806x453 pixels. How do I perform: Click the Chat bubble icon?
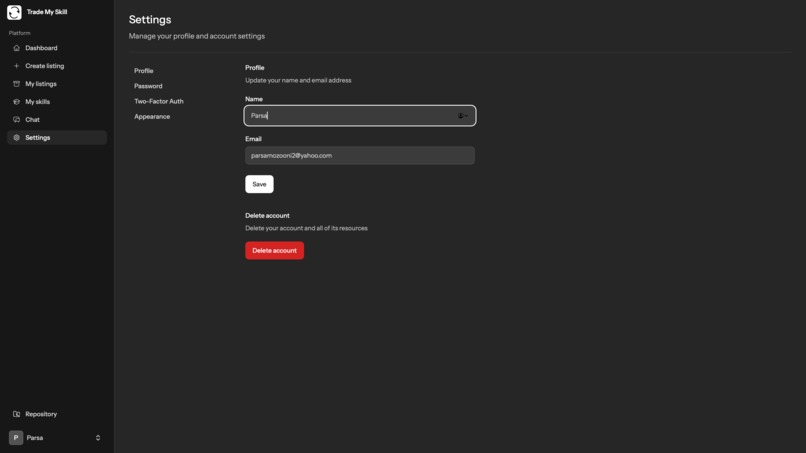tap(16, 119)
